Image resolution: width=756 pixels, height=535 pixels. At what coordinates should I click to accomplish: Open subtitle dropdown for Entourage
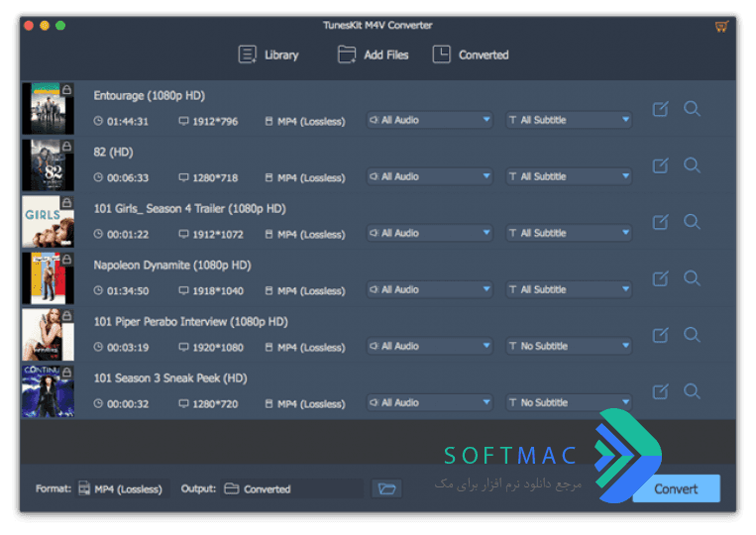(x=569, y=120)
